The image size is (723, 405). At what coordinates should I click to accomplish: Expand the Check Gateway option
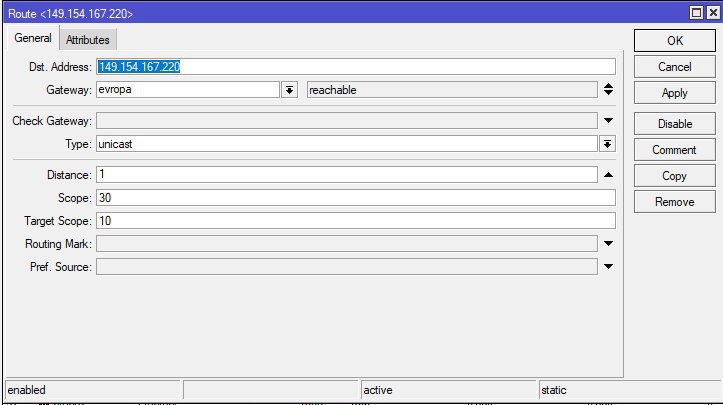608,121
